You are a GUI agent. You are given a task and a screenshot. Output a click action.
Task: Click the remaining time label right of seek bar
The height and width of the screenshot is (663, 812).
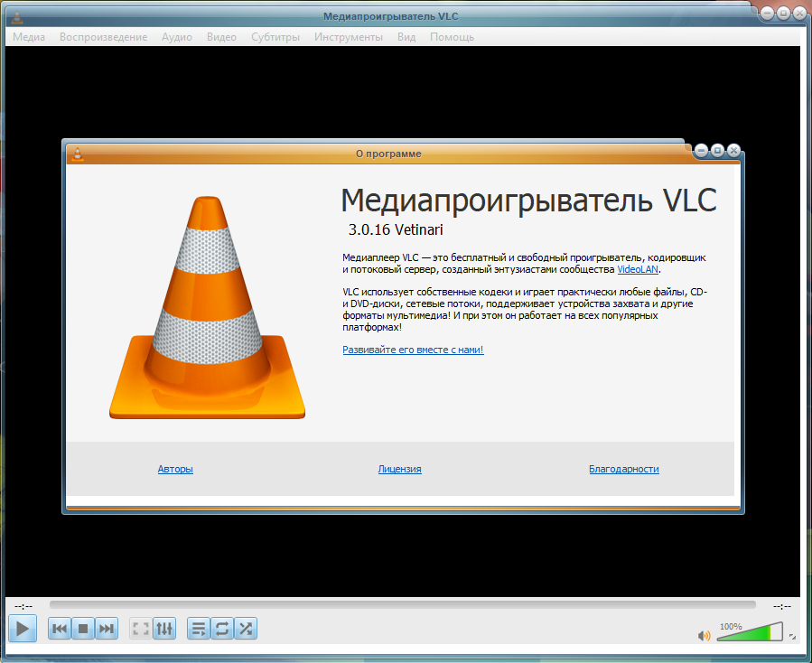click(782, 606)
